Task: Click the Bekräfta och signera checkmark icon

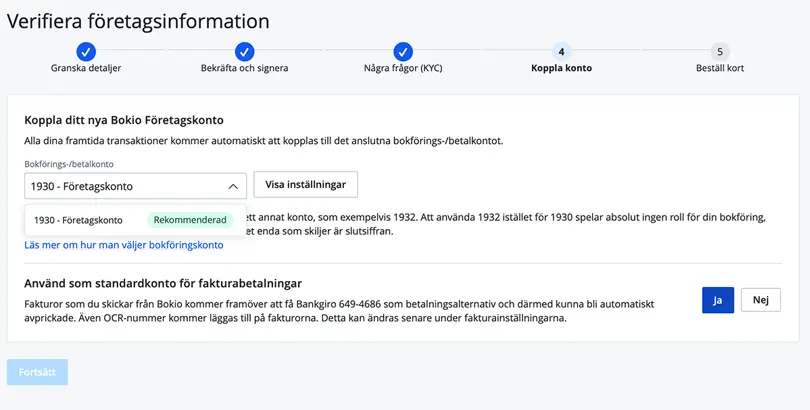Action: (x=244, y=51)
